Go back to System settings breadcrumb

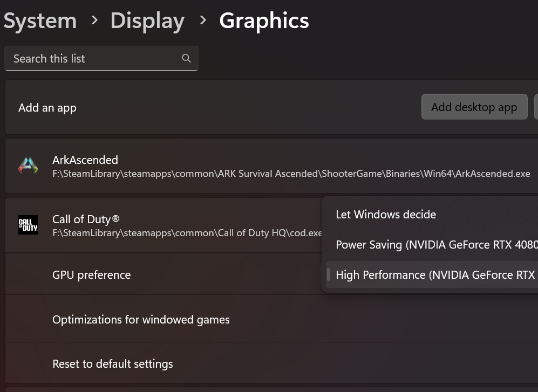pyautogui.click(x=40, y=21)
